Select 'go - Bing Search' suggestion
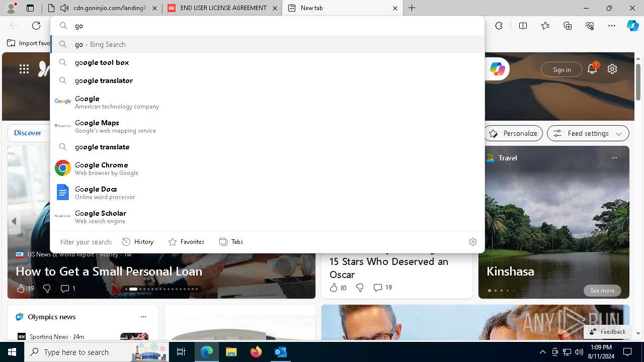The height and width of the screenshot is (362, 644). (x=267, y=44)
